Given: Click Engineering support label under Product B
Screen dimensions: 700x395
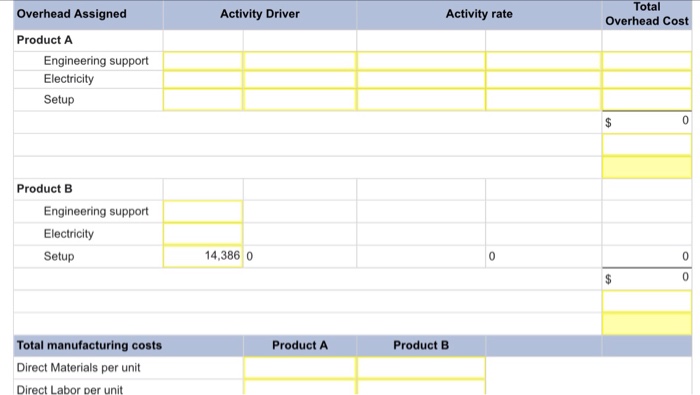Looking at the screenshot, I should coord(96,211).
